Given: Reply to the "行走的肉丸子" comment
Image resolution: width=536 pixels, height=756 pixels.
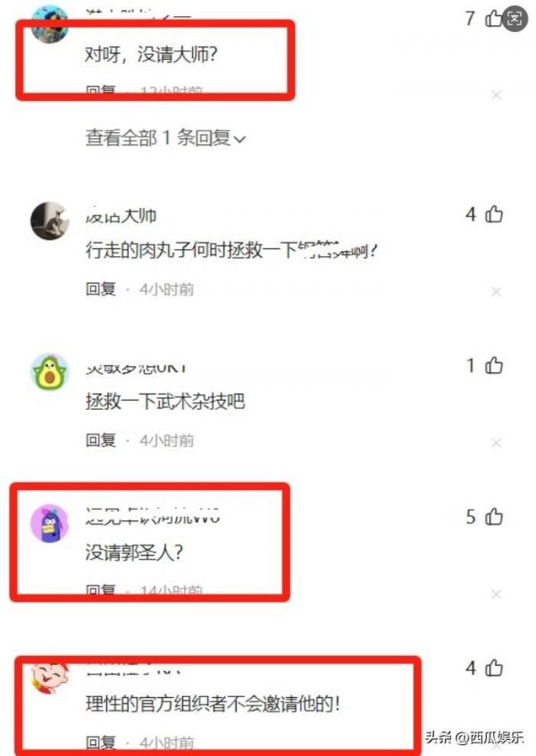Looking at the screenshot, I should pyautogui.click(x=101, y=289).
